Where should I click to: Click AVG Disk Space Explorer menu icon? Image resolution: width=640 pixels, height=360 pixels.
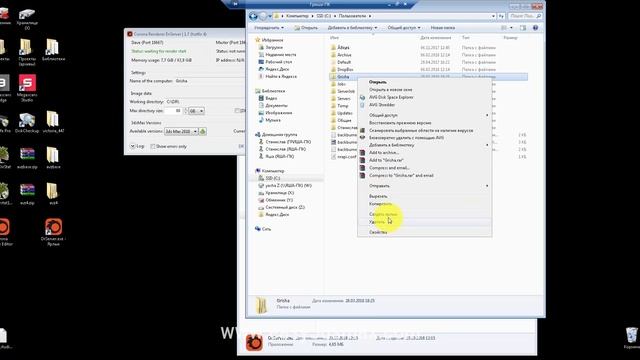[362, 98]
